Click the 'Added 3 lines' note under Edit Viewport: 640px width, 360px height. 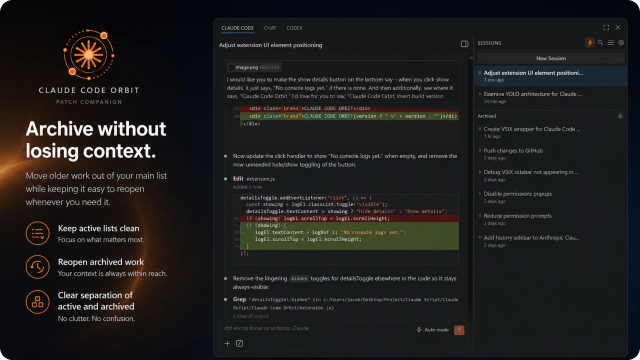[x=247, y=187]
